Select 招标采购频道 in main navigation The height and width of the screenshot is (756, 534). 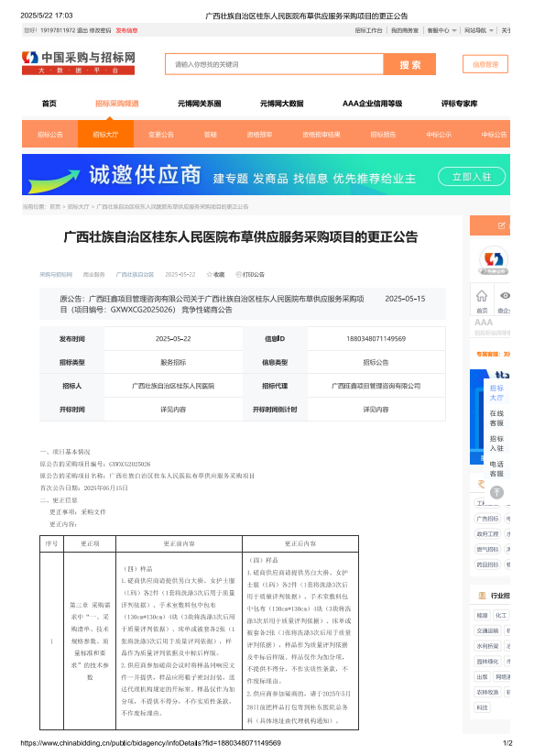117,104
